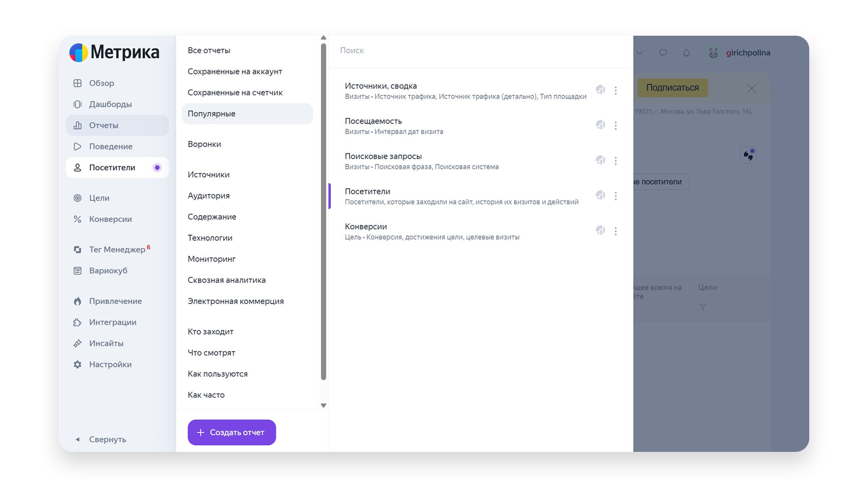Click the Отчеты bar chart icon
Image resolution: width=868 pixels, height=488 pixels.
[x=78, y=125]
